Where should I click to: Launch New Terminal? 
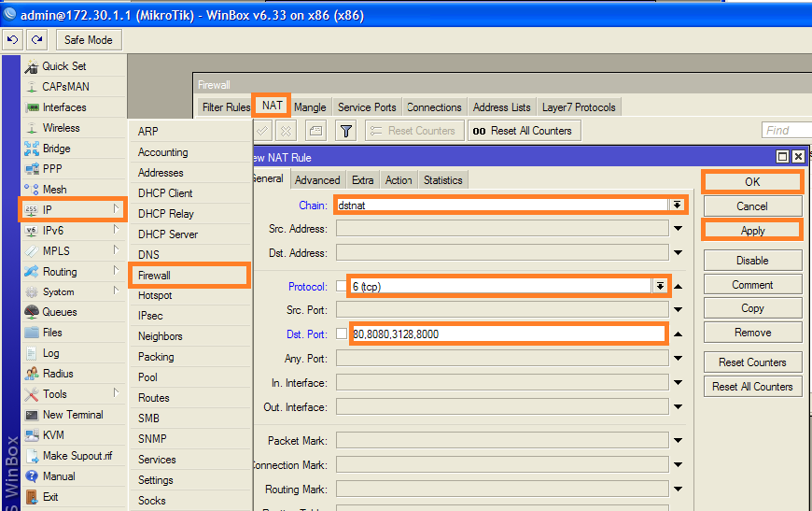[74, 415]
